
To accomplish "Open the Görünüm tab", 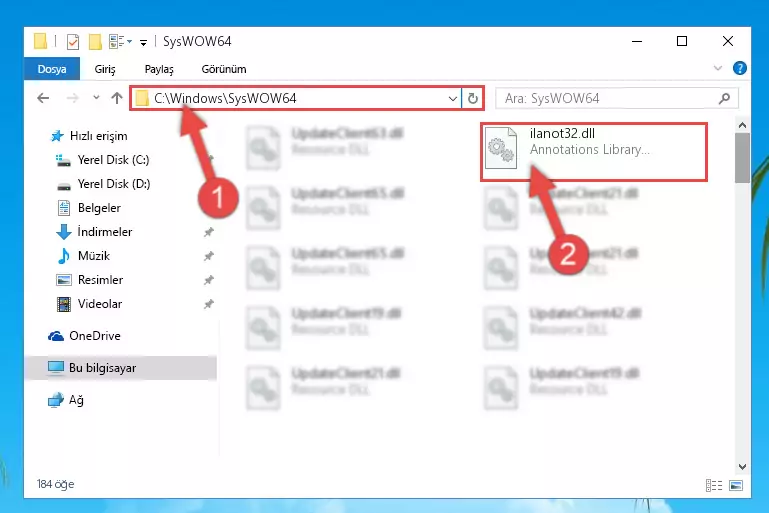I will click(x=224, y=69).
